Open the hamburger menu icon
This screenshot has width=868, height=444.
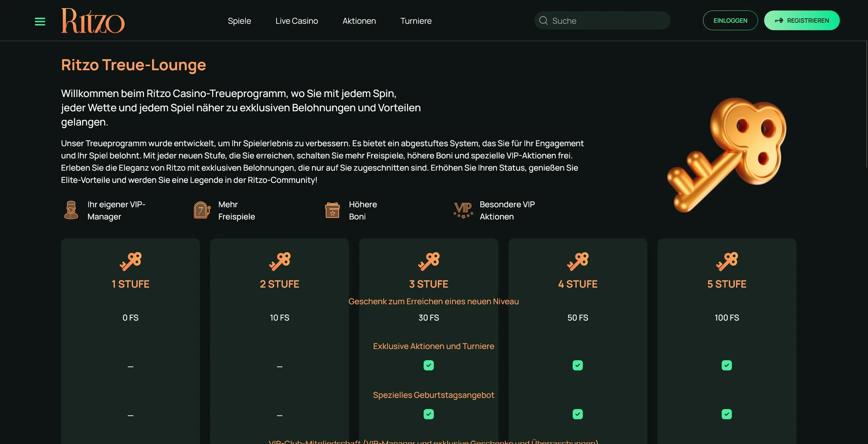(40, 22)
